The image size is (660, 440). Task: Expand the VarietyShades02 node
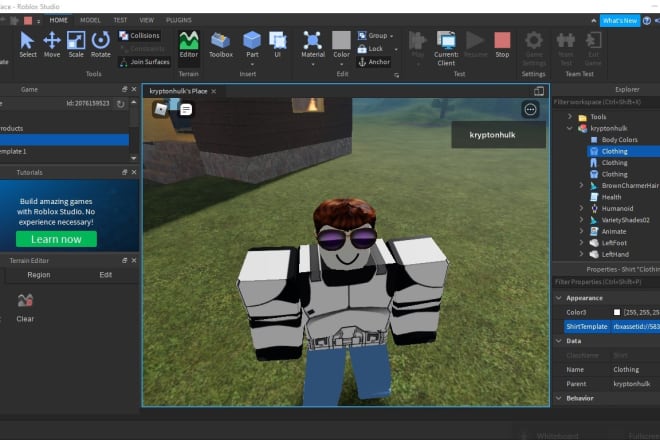tap(581, 220)
